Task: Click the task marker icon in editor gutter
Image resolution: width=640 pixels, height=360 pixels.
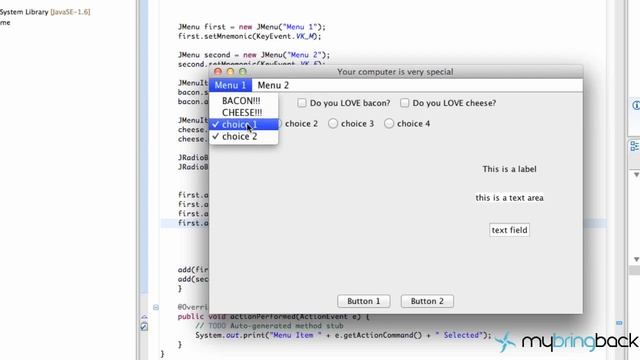Action: click(144, 326)
